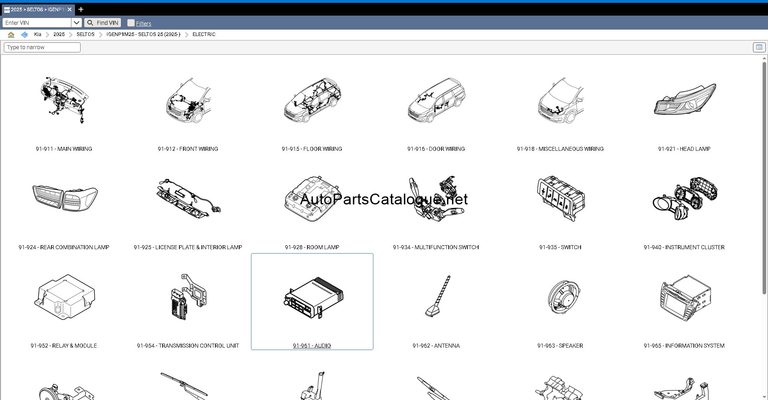Go to ISENPMM25 - SELTOS 25 breadcrumb
Viewport: 768px width, 400px height.
coord(143,35)
